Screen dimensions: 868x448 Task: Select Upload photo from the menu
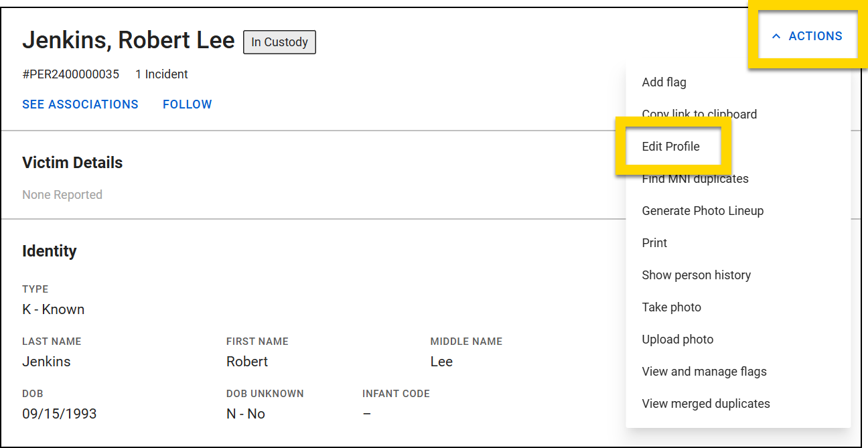(x=677, y=339)
